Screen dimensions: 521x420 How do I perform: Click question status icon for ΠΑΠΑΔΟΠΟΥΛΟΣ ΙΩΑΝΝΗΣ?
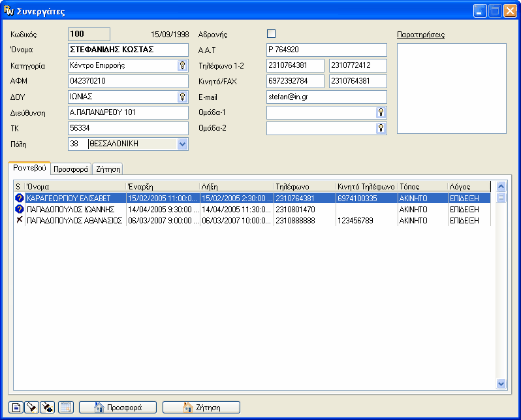pyautogui.click(x=20, y=209)
